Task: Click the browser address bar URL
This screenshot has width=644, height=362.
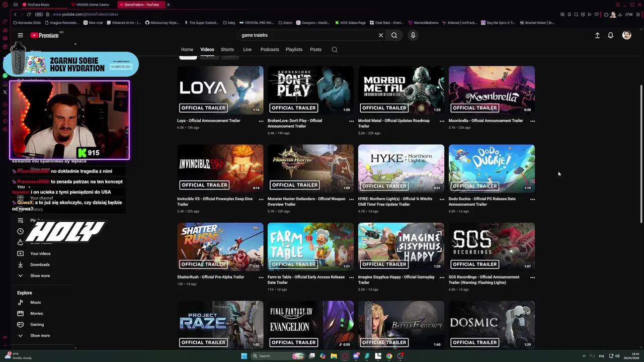Action: click(86, 14)
